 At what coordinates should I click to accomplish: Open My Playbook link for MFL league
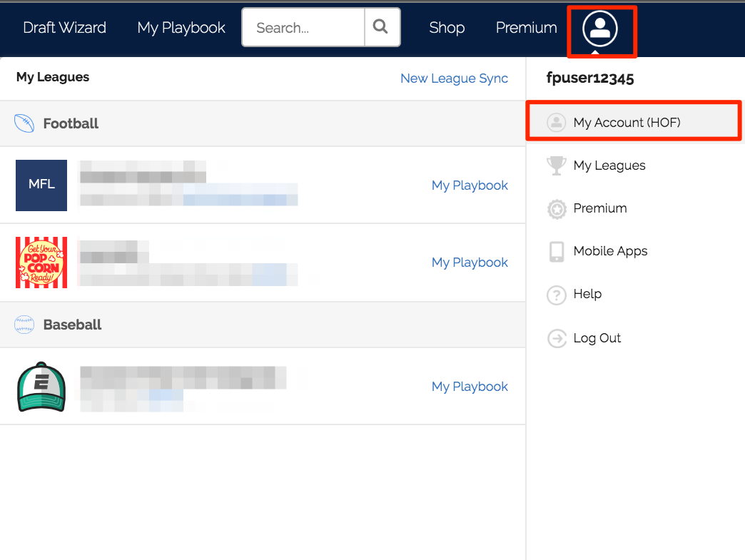click(470, 185)
